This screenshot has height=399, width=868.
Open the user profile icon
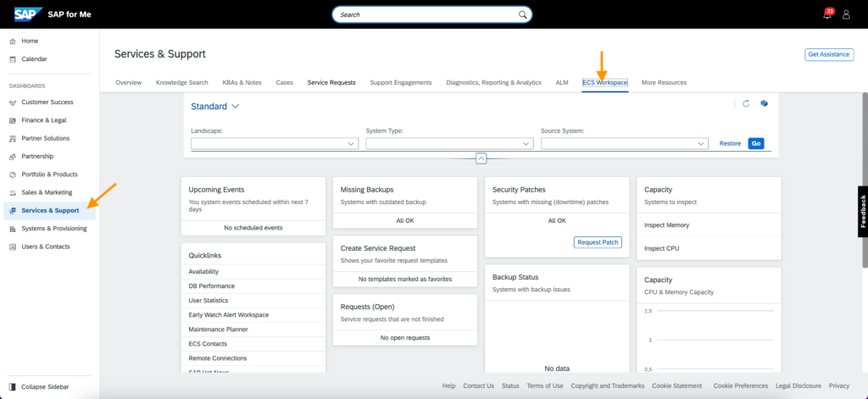(x=846, y=15)
